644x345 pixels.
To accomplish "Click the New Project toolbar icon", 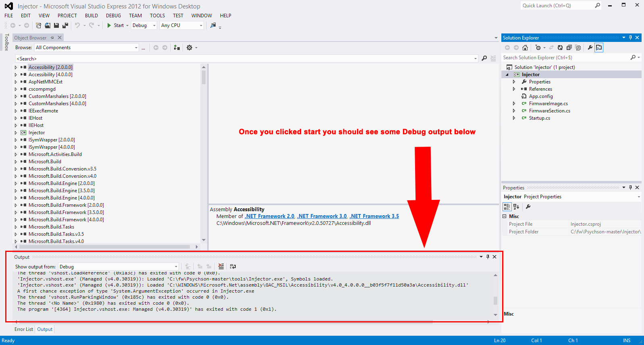I will click(x=39, y=25).
